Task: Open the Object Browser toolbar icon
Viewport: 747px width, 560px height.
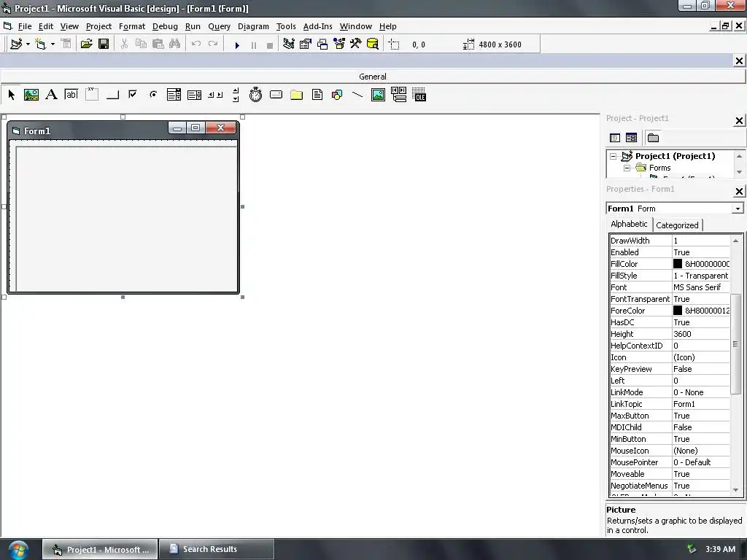Action: tap(339, 44)
